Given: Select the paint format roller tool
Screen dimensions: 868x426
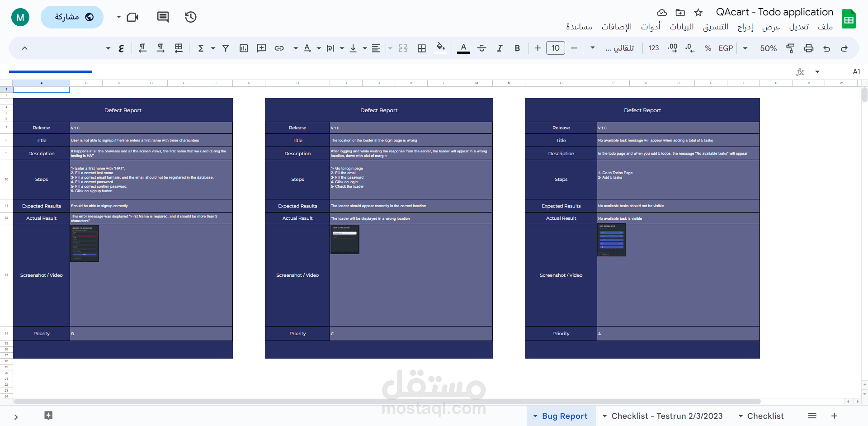Looking at the screenshot, I should (790, 48).
